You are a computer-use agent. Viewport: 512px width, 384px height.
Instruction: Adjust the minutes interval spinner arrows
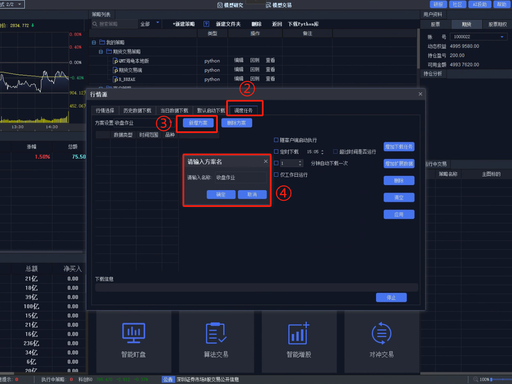point(300,163)
